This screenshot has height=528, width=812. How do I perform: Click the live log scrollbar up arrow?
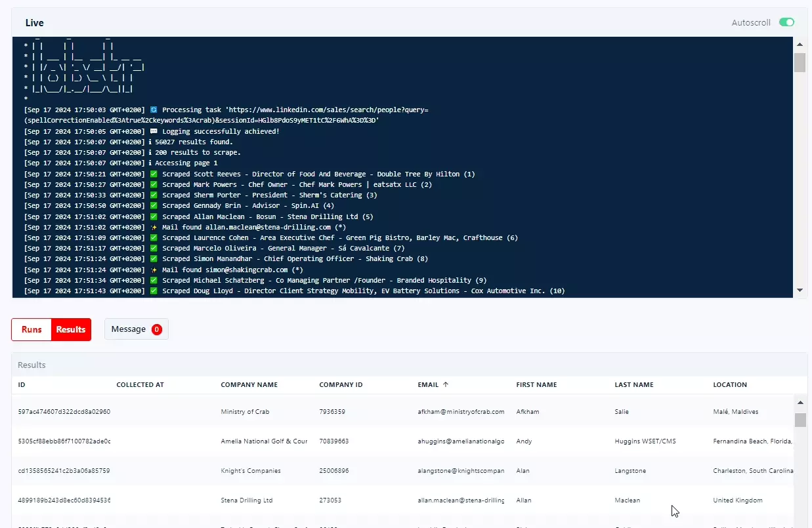pyautogui.click(x=800, y=45)
